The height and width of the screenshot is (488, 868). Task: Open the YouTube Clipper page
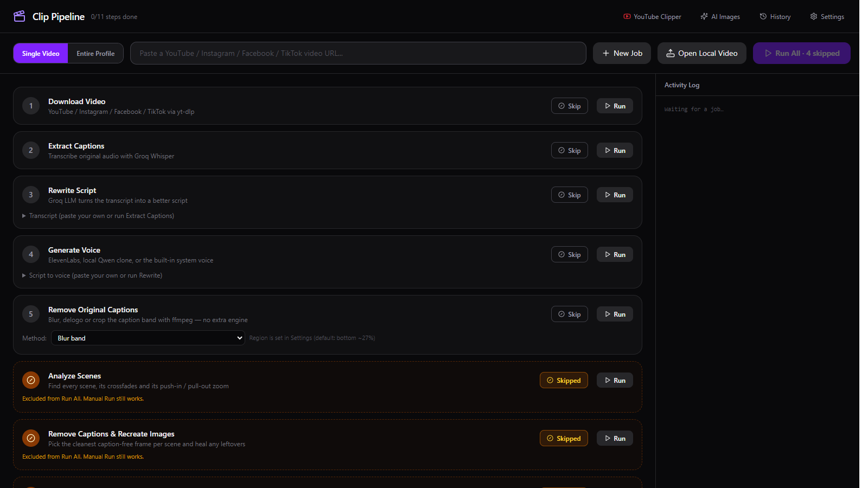[x=652, y=17]
